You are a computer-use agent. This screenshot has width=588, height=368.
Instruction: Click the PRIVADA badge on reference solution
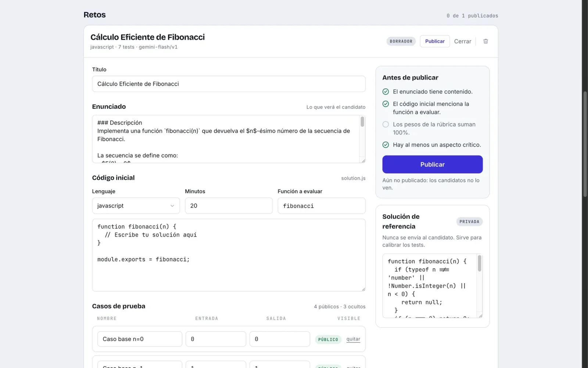point(469,222)
